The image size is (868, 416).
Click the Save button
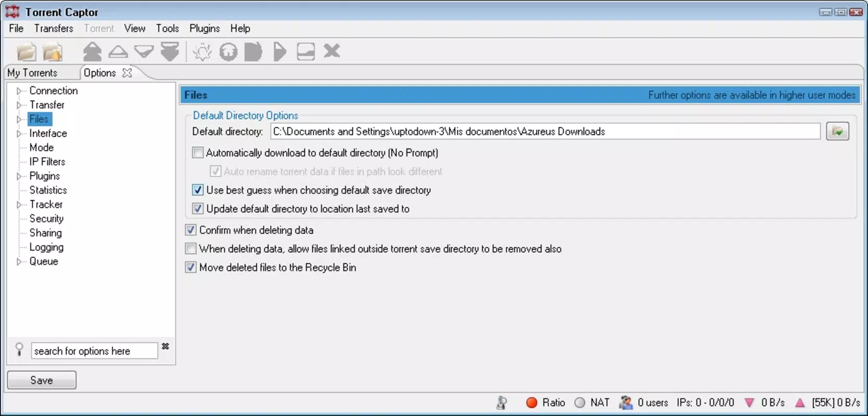click(42, 380)
